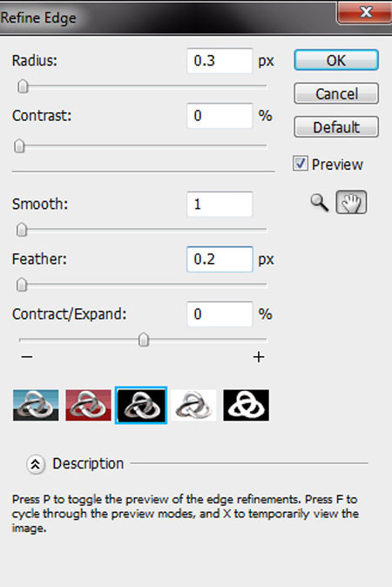Click the Contract/Expand slider handle
392x587 pixels.
(x=144, y=340)
